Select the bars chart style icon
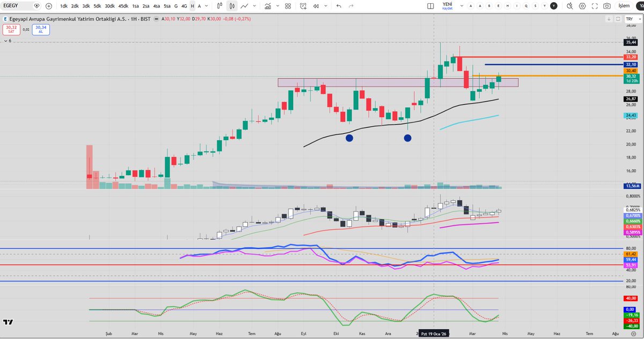 coord(221,6)
